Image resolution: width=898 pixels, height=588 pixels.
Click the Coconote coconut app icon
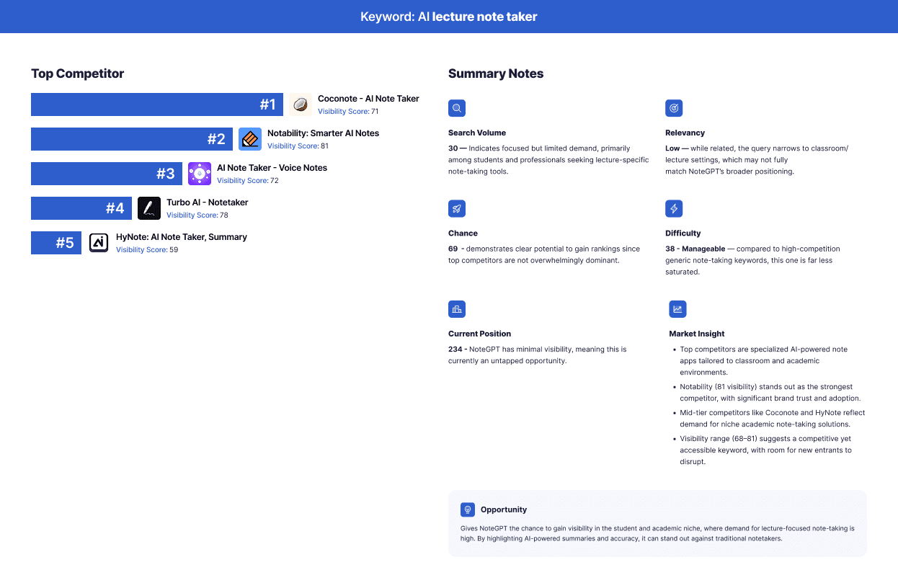[301, 104]
